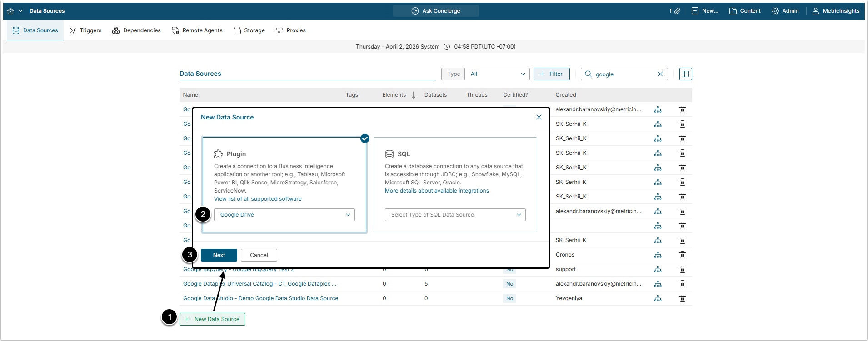868x341 pixels.
Task: Open the Remote Agents tab
Action: pos(197,30)
